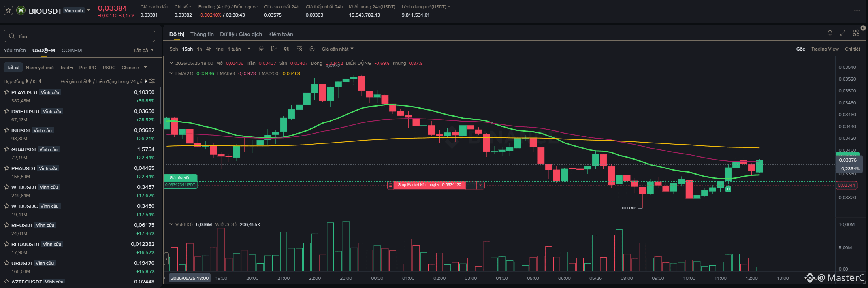868x288 pixels.
Task: Open the BIOUSDT symbol dropdown arrow
Action: click(x=88, y=11)
